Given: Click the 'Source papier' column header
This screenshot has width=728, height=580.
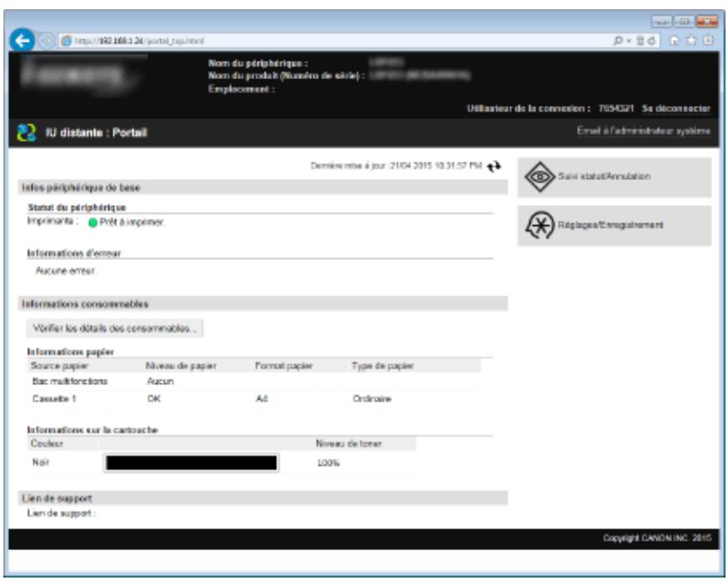Looking at the screenshot, I should click(x=59, y=366).
